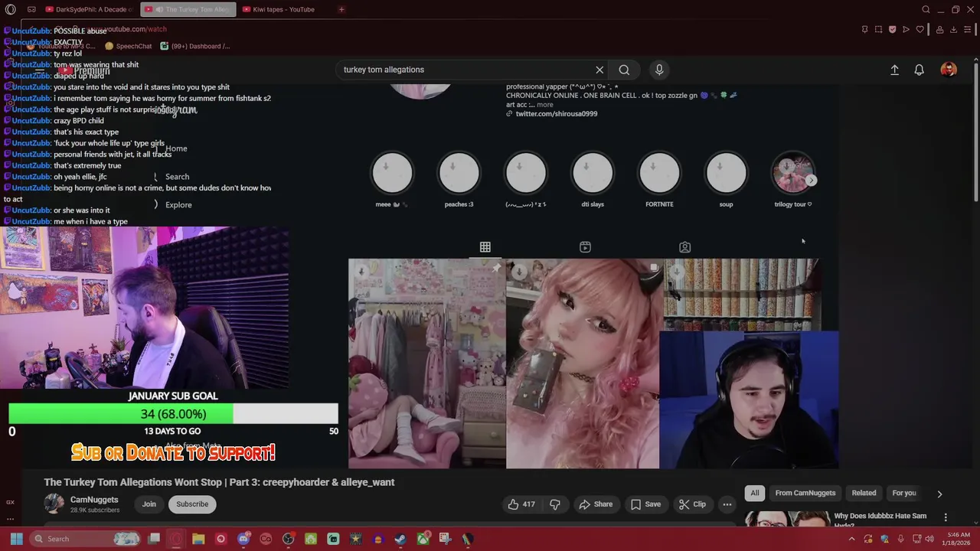Click the pin icon in address bar
The height and width of the screenshot is (551, 980).
coord(865,29)
